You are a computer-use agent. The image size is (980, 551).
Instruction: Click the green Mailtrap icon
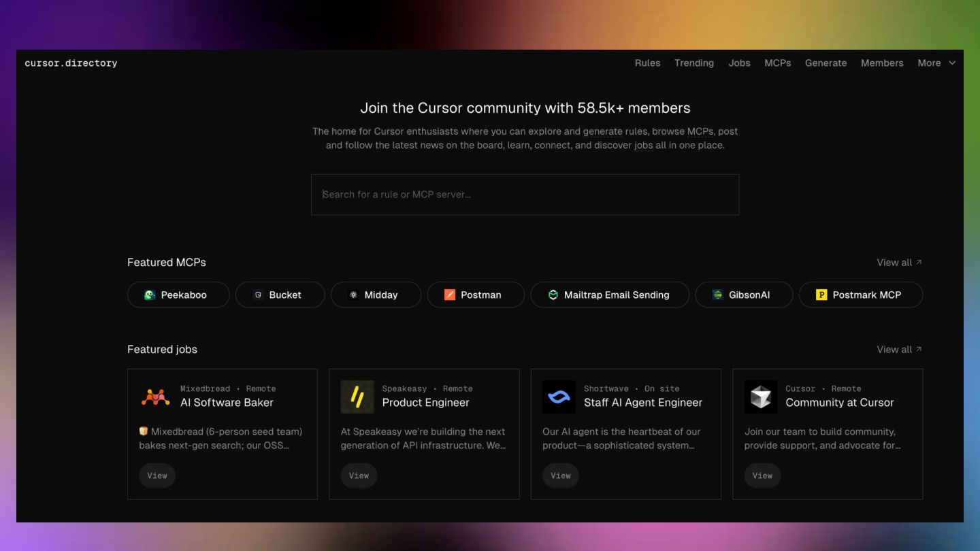(x=553, y=295)
